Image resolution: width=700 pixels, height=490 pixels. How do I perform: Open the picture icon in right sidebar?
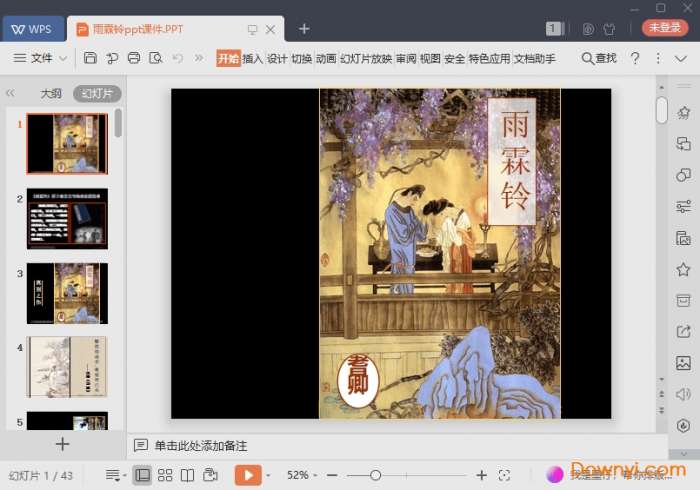point(683,363)
